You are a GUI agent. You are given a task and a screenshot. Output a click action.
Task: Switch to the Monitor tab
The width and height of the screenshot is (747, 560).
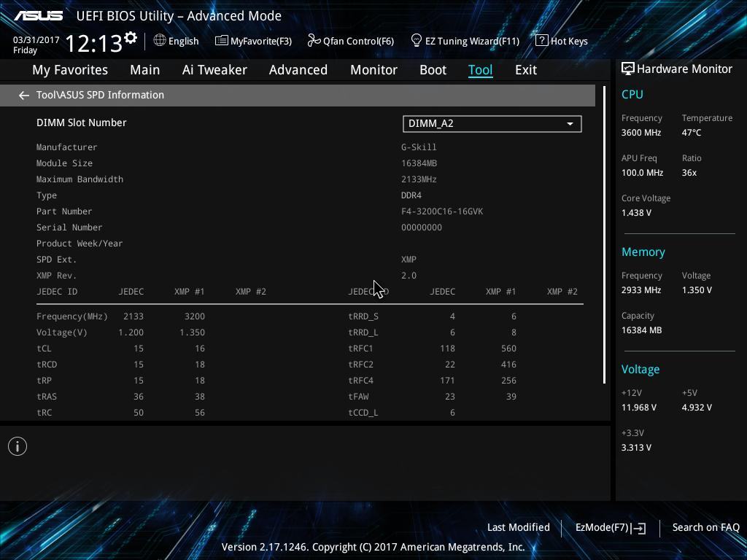pos(373,70)
